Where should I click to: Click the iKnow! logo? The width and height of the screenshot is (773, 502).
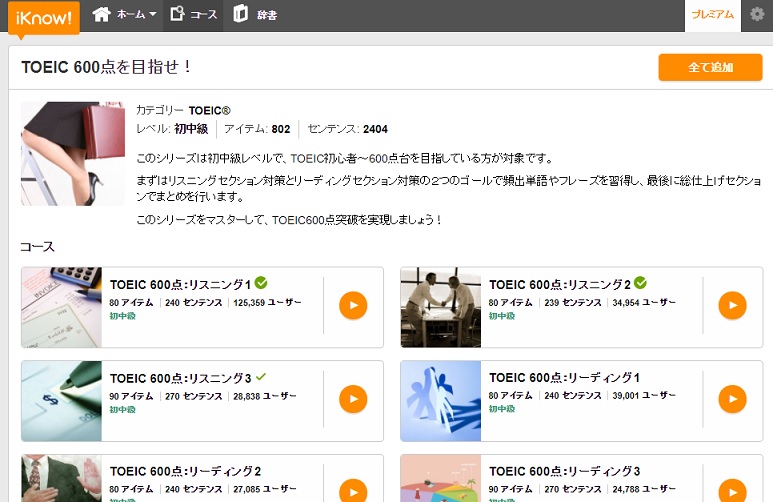coord(43,16)
